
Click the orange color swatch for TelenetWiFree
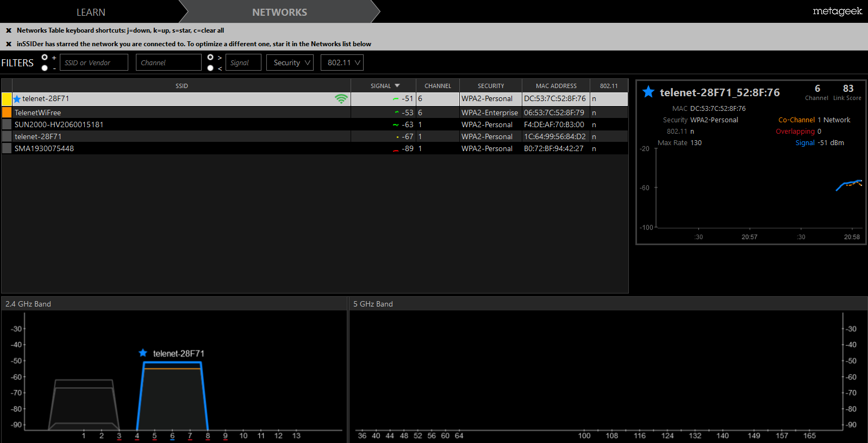click(x=7, y=113)
